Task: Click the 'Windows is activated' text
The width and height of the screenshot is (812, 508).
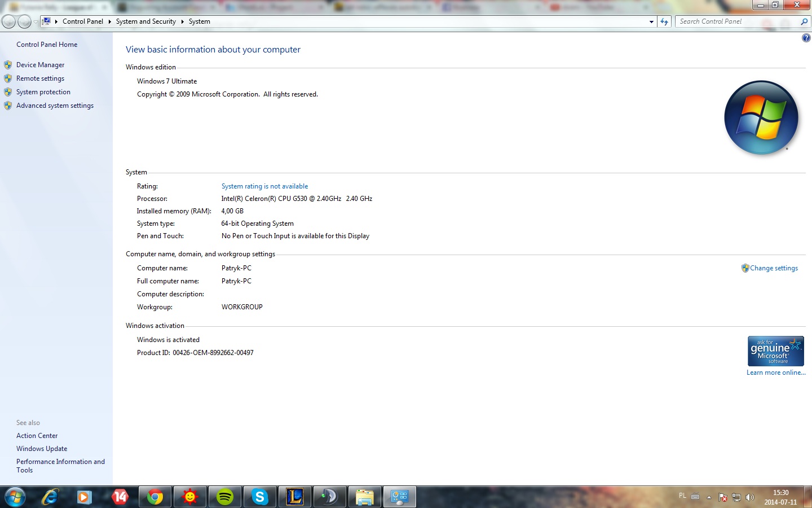Action: pos(168,340)
